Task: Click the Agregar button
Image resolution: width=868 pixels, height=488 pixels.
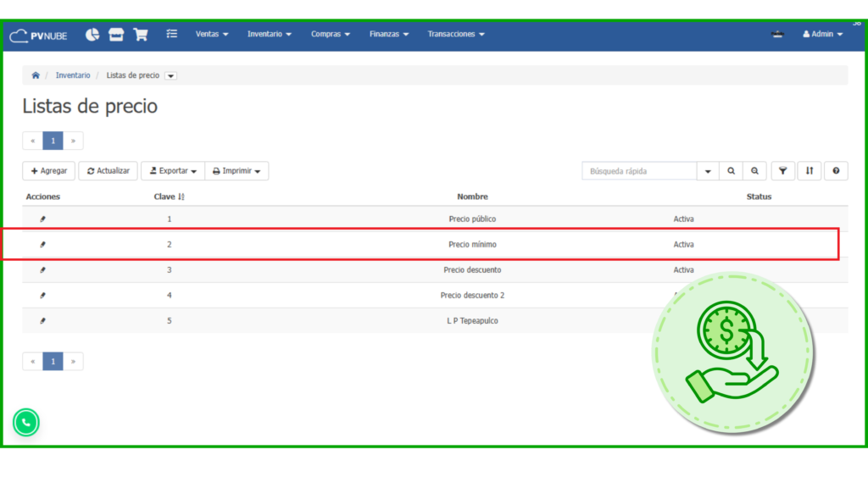Action: [48, 171]
